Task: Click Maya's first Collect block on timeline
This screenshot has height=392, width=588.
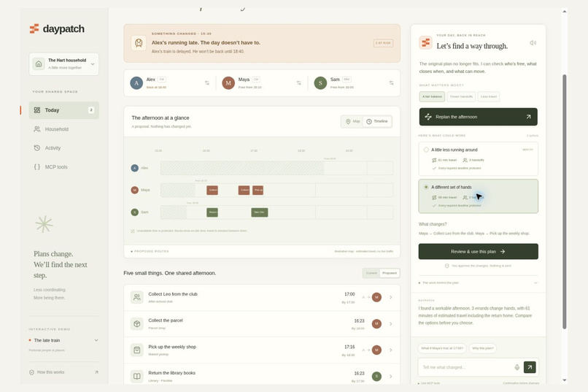Action: (x=212, y=191)
